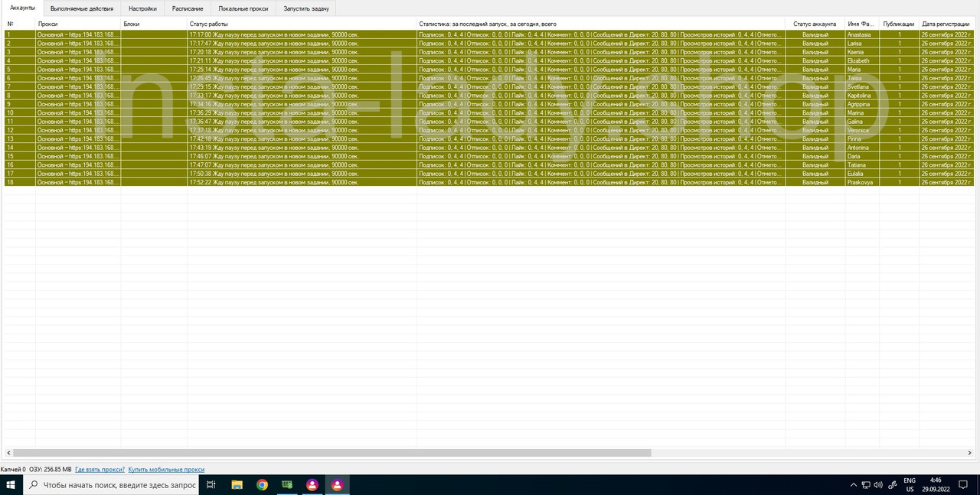Sort by Статус аккаунта column header

pyautogui.click(x=815, y=24)
